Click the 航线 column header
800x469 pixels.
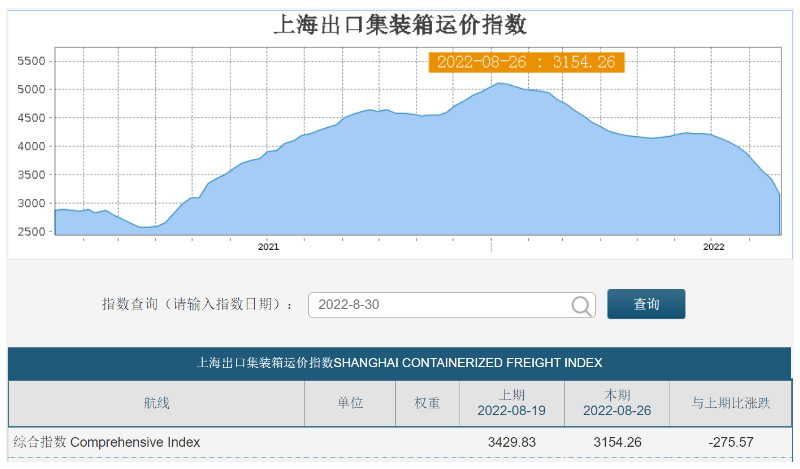[156, 403]
